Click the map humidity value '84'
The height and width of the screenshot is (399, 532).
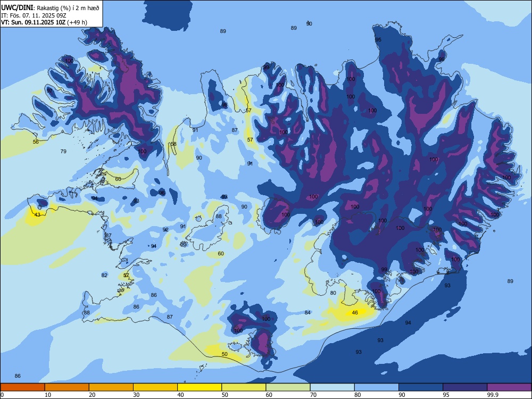tap(307, 312)
